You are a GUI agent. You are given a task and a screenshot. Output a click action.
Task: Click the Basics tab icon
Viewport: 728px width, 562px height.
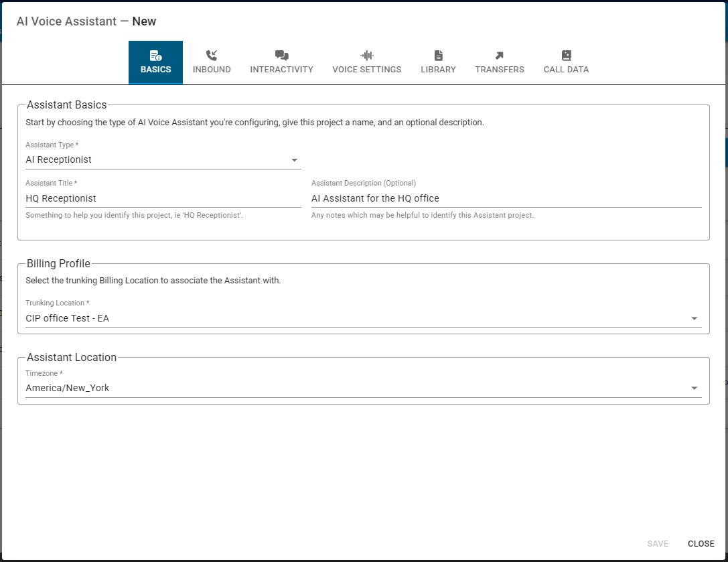(155, 56)
